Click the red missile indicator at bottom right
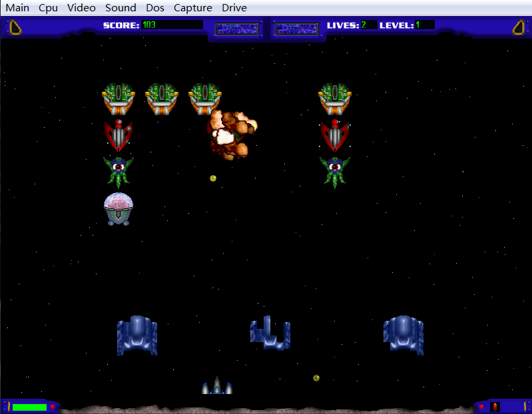This screenshot has width=532, height=414. [x=495, y=407]
